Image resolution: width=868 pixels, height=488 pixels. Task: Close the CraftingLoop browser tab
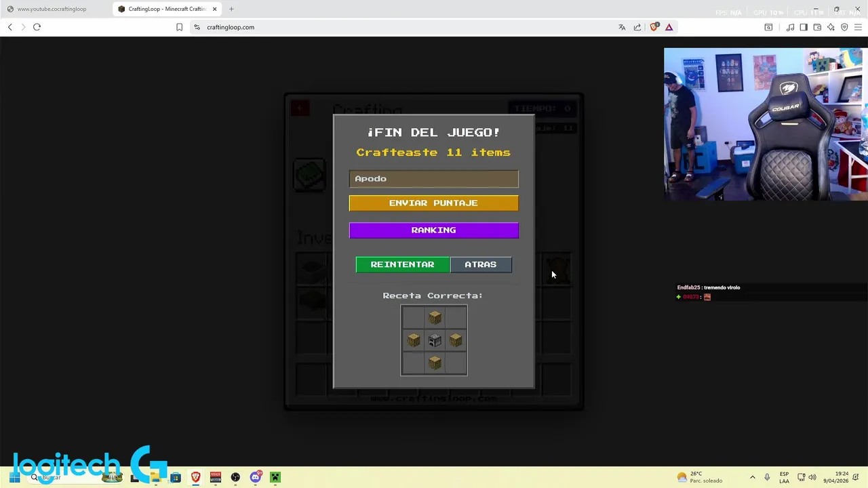pos(215,9)
